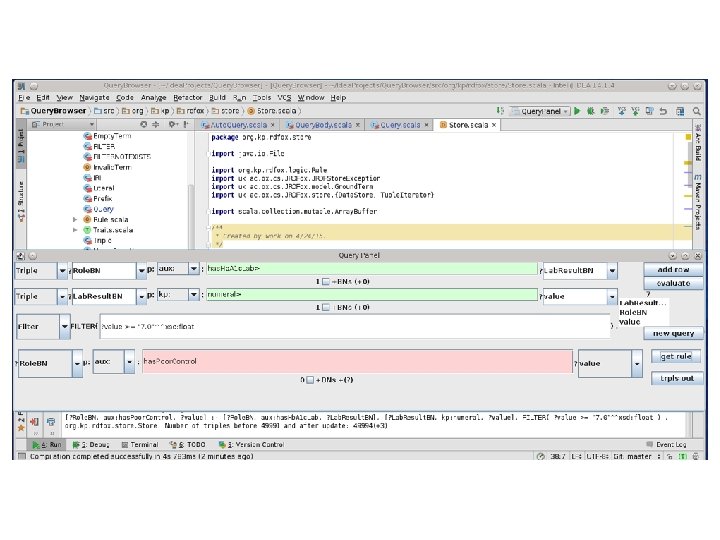Image resolution: width=720 pixels, height=540 pixels.
Task: Click the pink hasPoorControl predicate field
Action: 357,361
